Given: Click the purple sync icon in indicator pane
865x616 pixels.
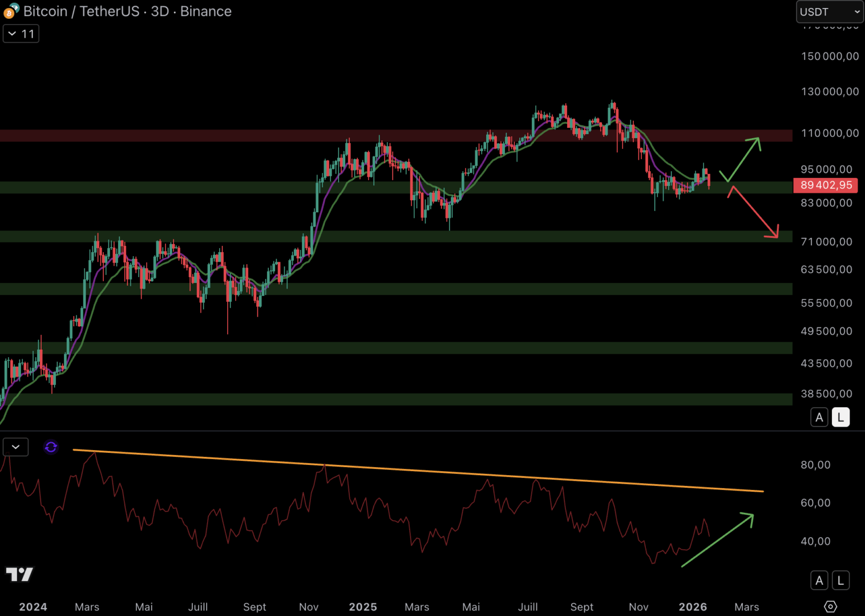Looking at the screenshot, I should coord(51,447).
